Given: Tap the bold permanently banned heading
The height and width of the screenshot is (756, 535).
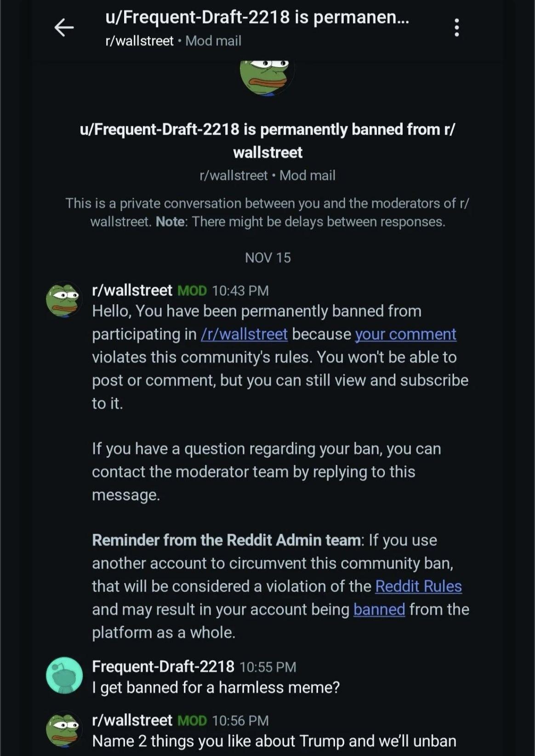Looking at the screenshot, I should tap(267, 141).
